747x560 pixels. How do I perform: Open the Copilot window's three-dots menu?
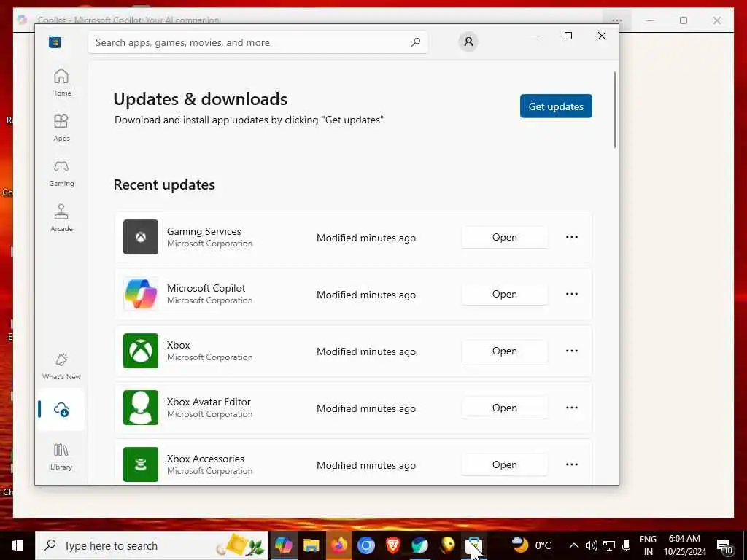617,20
